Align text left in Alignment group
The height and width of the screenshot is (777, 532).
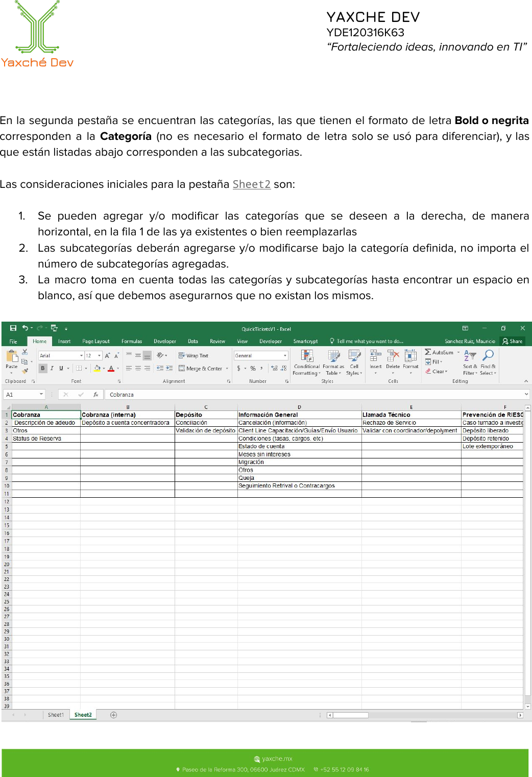tap(129, 368)
